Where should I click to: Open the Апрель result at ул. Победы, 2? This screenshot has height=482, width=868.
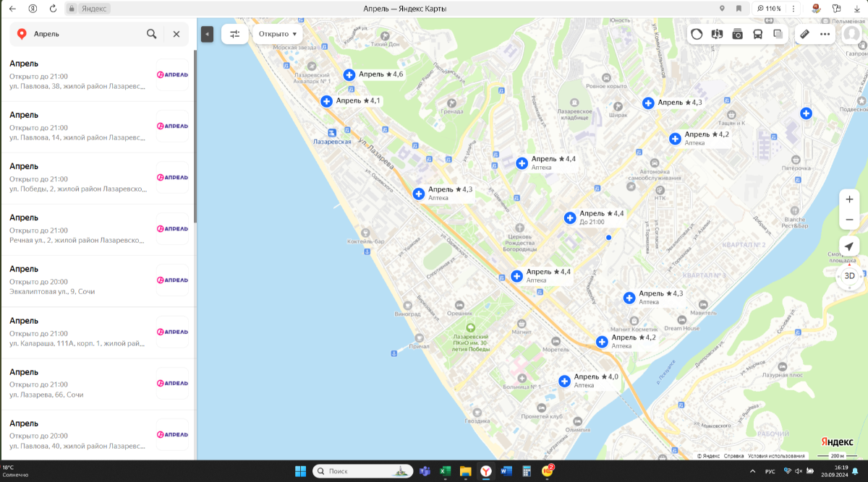(x=80, y=178)
